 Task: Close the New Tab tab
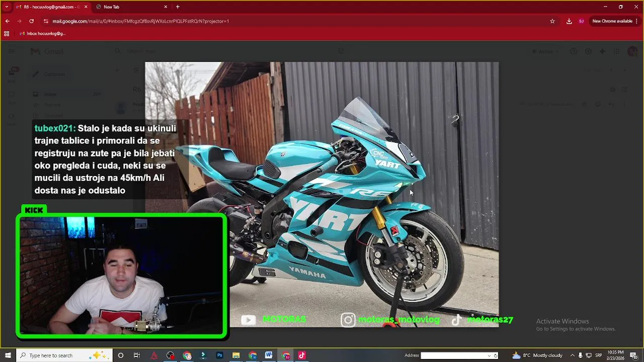166,7
